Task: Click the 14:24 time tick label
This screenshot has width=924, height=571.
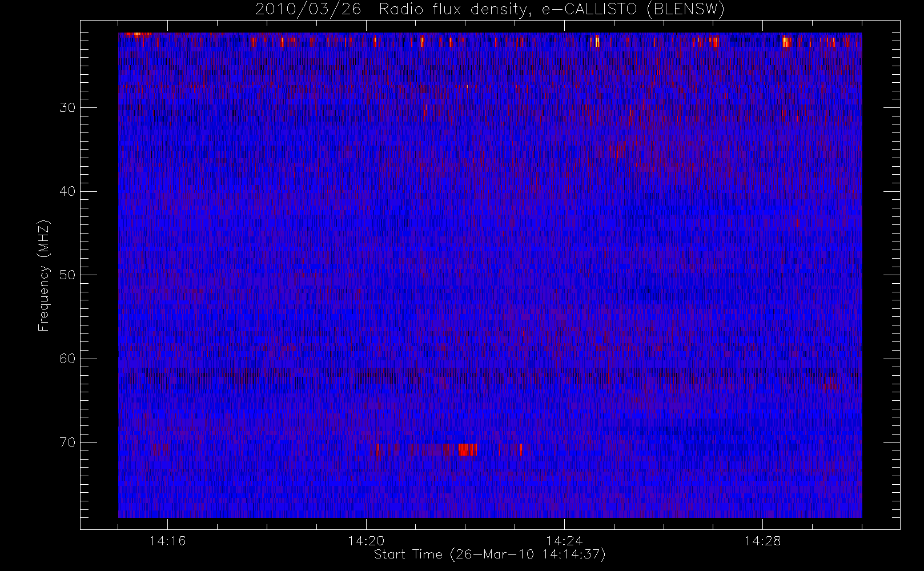Action: 564,541
